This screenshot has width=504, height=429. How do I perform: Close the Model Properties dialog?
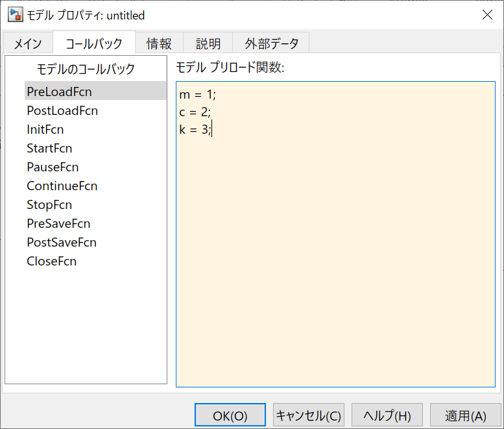pyautogui.click(x=486, y=15)
